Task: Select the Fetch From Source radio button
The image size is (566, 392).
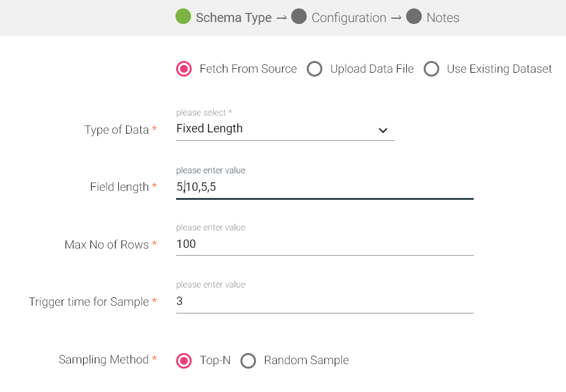Action: 184,69
